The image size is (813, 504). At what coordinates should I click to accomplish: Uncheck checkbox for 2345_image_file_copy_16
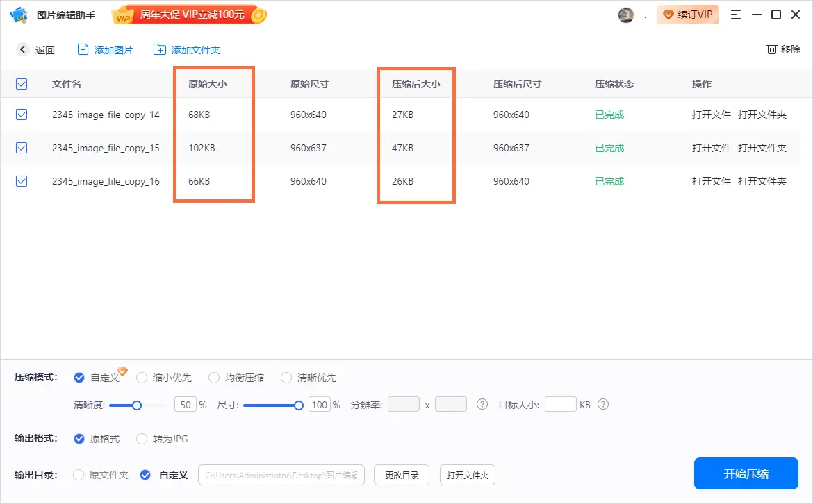tap(21, 181)
